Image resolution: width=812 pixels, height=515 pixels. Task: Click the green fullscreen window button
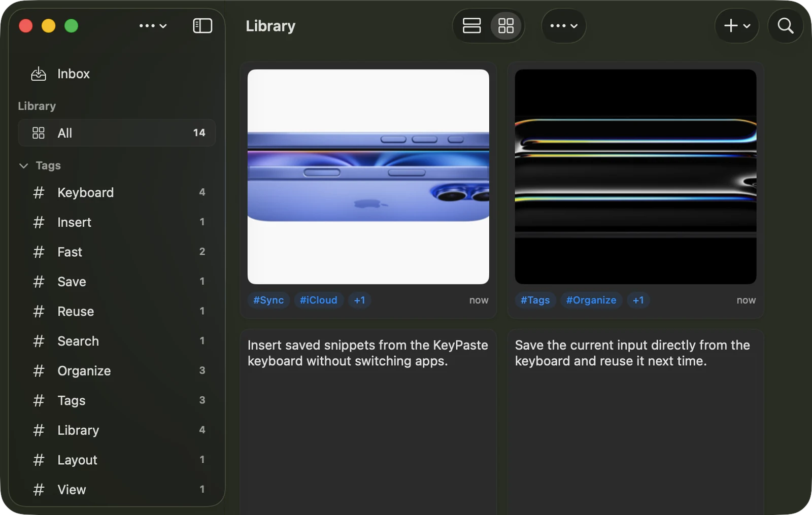click(72, 26)
